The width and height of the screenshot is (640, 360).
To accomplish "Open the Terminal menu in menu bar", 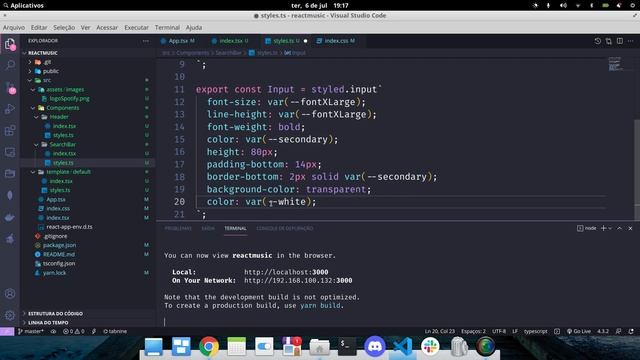I will tap(167, 27).
